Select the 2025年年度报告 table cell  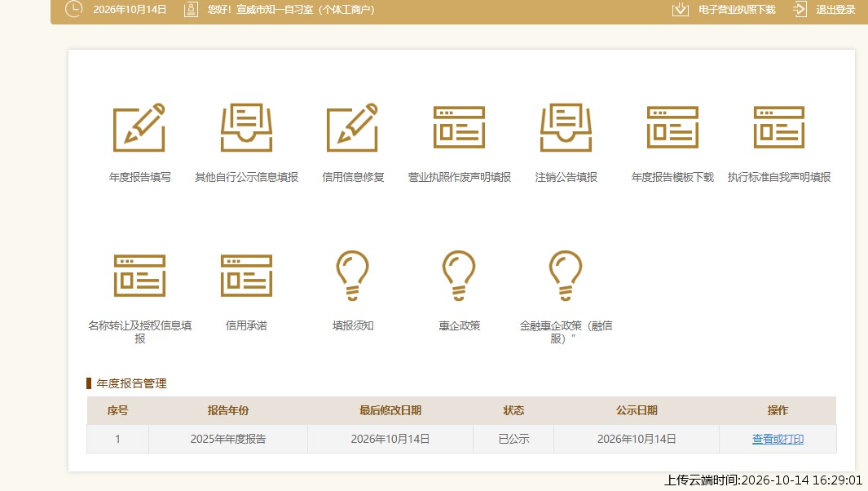click(x=228, y=439)
